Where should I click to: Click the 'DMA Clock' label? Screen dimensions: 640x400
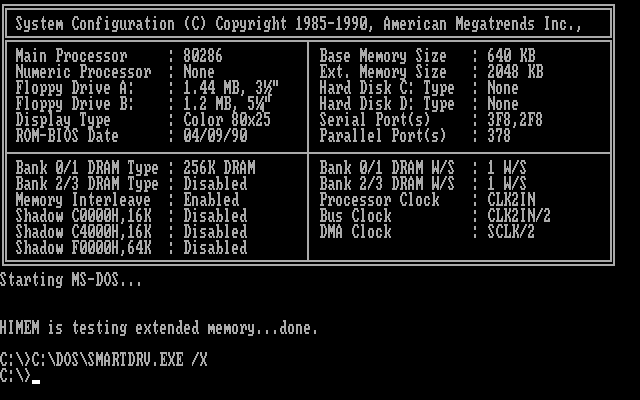[355, 231]
